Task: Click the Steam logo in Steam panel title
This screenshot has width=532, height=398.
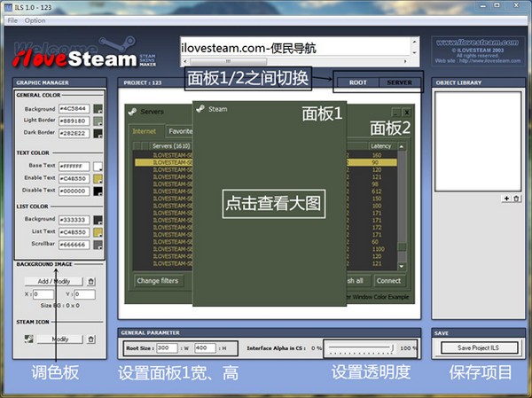Action: click(200, 109)
